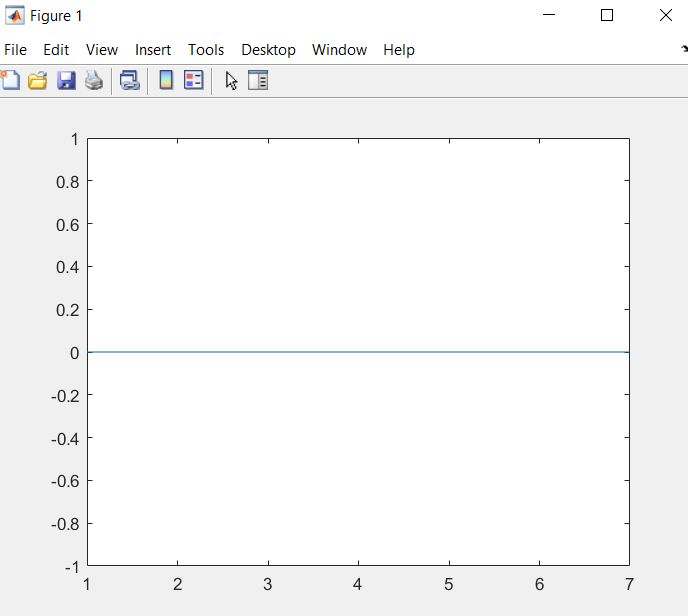Select the blue plotted line at y=0
The height and width of the screenshot is (616, 688).
pyautogui.click(x=358, y=352)
